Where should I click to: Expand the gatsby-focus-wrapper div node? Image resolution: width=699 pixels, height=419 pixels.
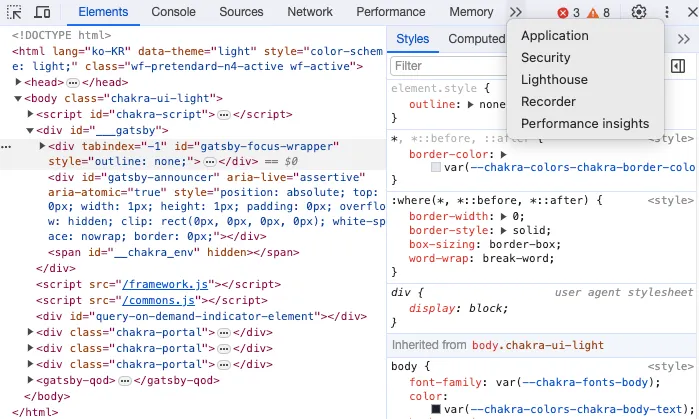click(x=42, y=146)
